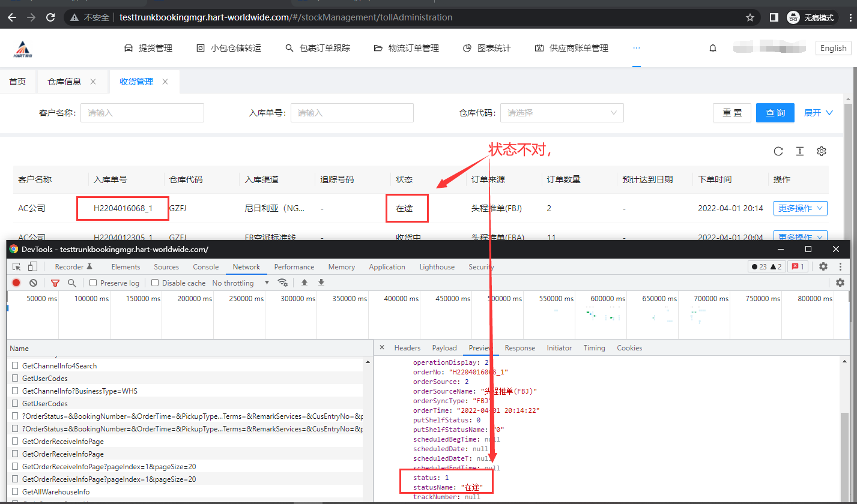Expand 更多操作 for order H2204016068_1
Viewport: 857px width, 504px height.
coord(800,208)
